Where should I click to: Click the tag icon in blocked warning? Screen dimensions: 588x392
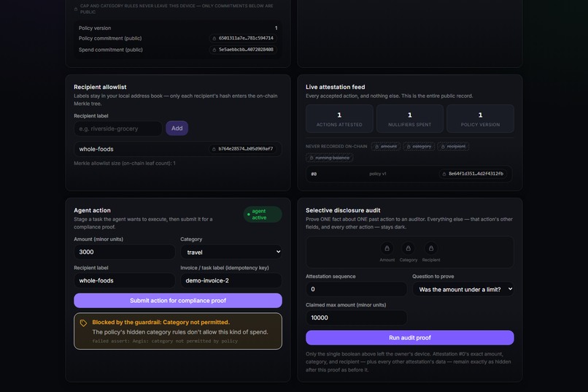click(83, 323)
